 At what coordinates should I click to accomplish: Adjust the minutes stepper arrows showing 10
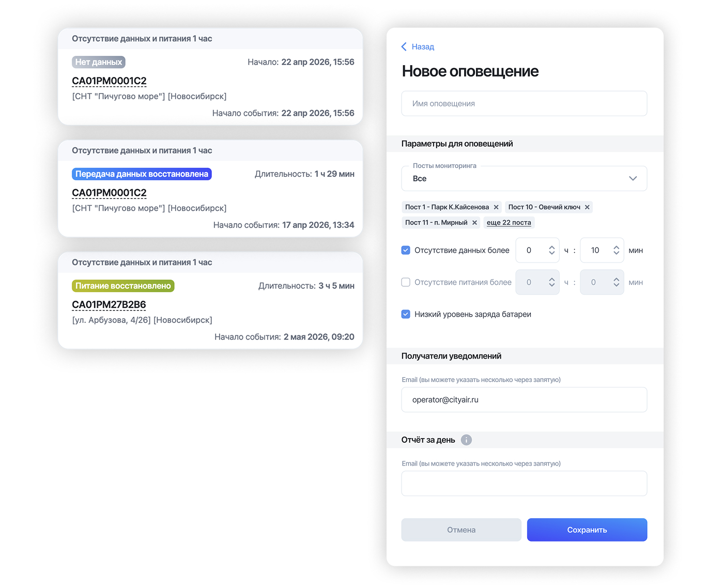point(616,250)
